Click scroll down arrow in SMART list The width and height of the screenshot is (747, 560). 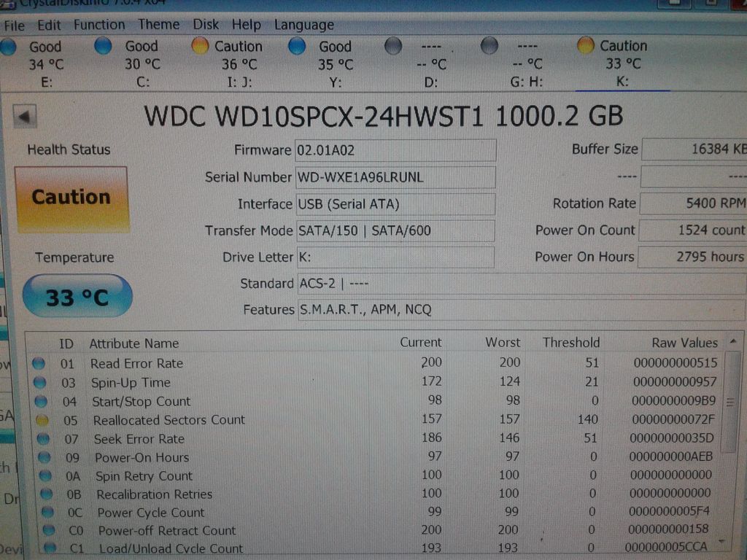(722, 542)
